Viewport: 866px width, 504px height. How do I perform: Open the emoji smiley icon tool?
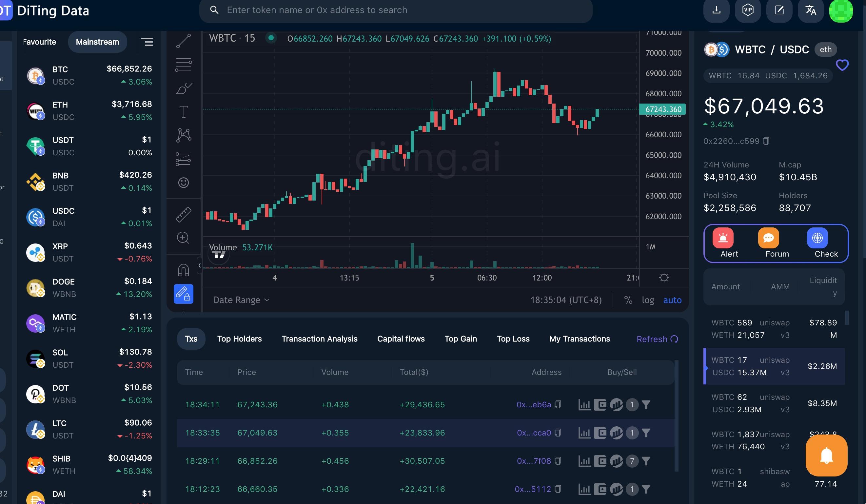pyautogui.click(x=184, y=183)
